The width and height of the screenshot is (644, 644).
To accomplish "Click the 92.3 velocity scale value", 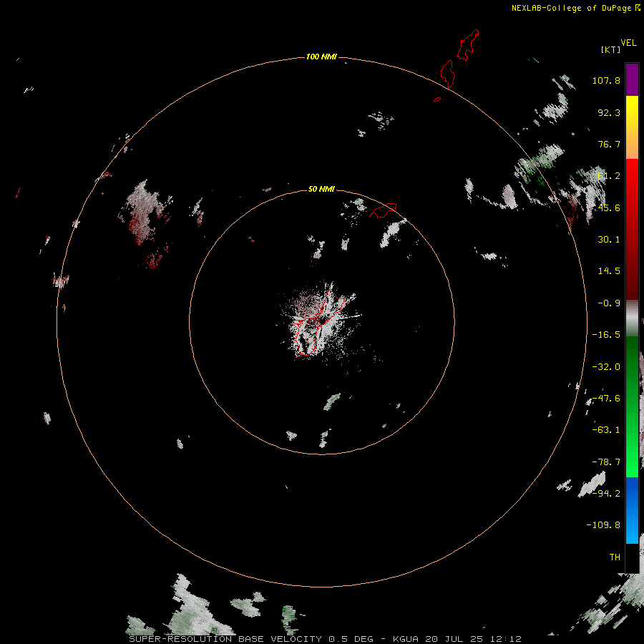I will 609,112.
